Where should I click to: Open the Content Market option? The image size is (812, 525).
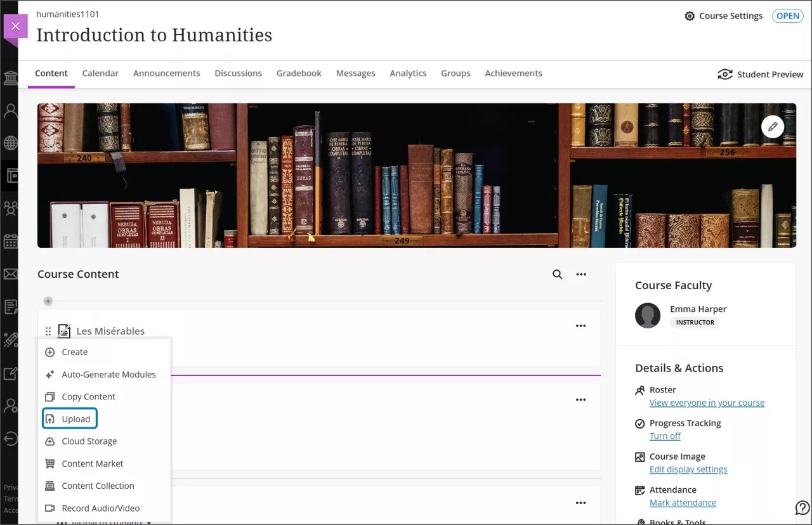tap(92, 463)
